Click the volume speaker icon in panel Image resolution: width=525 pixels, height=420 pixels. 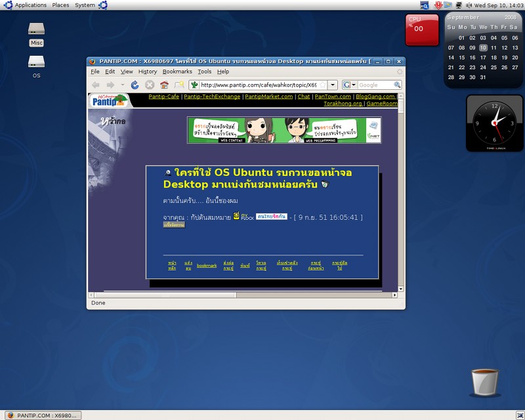point(469,5)
